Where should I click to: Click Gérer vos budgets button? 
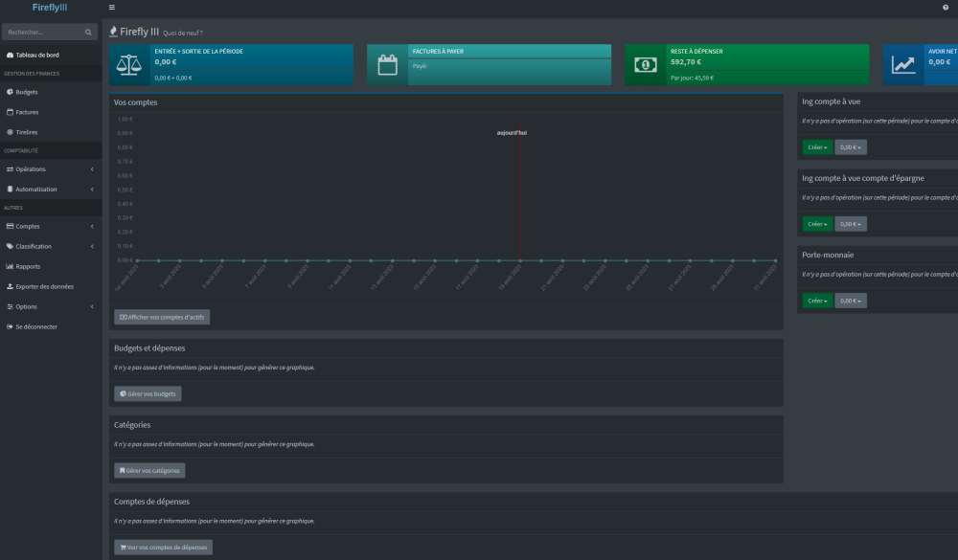pos(148,393)
